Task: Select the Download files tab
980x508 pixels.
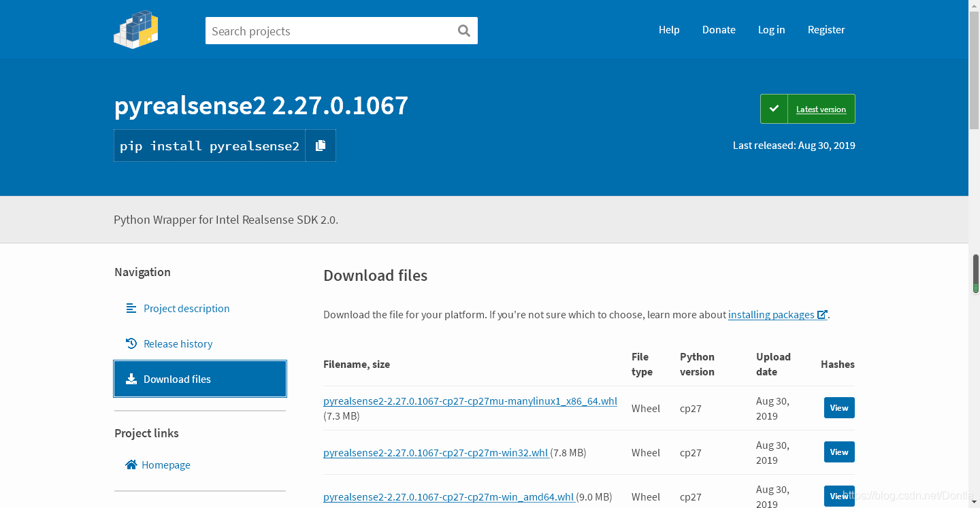Action: click(x=200, y=379)
